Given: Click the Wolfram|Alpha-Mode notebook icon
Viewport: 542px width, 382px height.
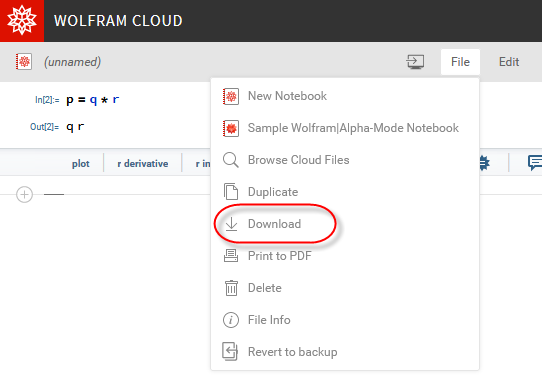Looking at the screenshot, I should coord(231,128).
